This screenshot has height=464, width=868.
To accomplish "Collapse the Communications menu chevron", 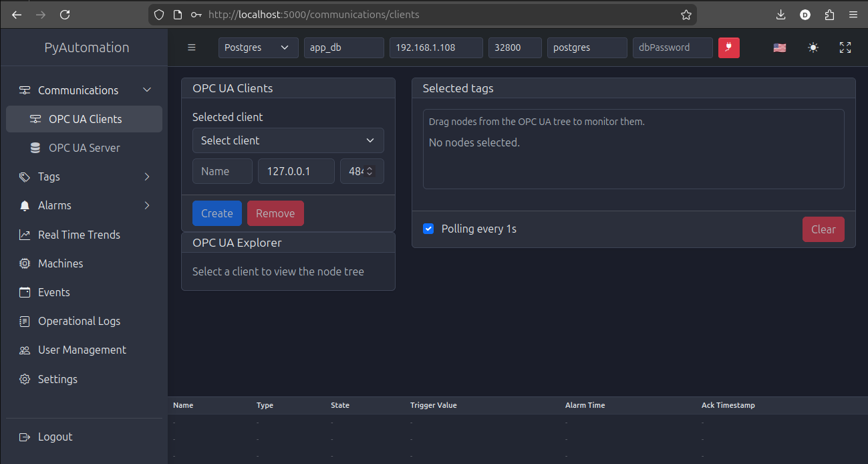I will pos(147,90).
